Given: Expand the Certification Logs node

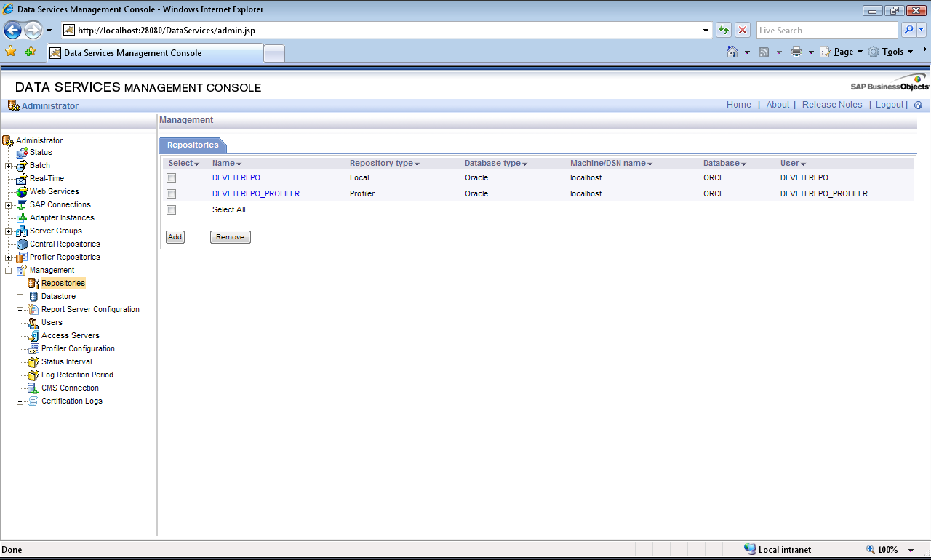Looking at the screenshot, I should click(x=20, y=401).
